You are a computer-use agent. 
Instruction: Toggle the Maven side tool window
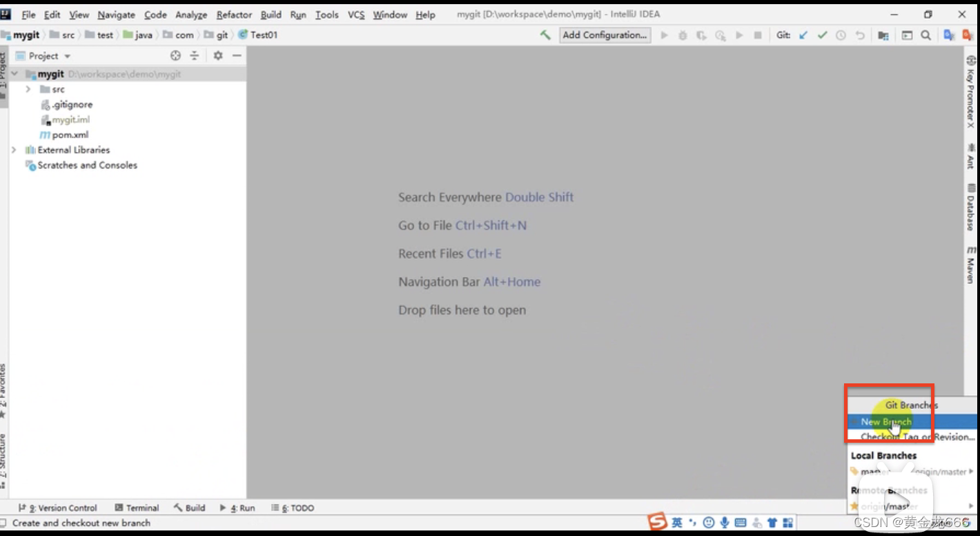971,264
